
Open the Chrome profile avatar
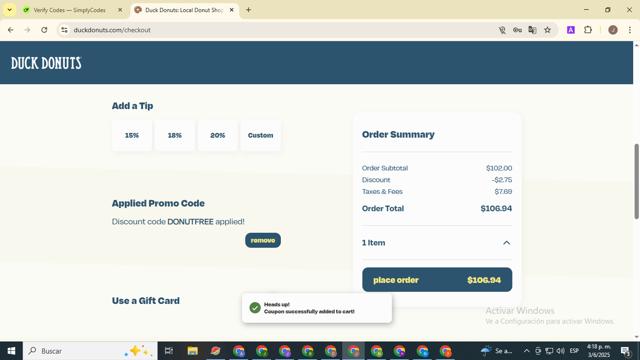click(613, 30)
